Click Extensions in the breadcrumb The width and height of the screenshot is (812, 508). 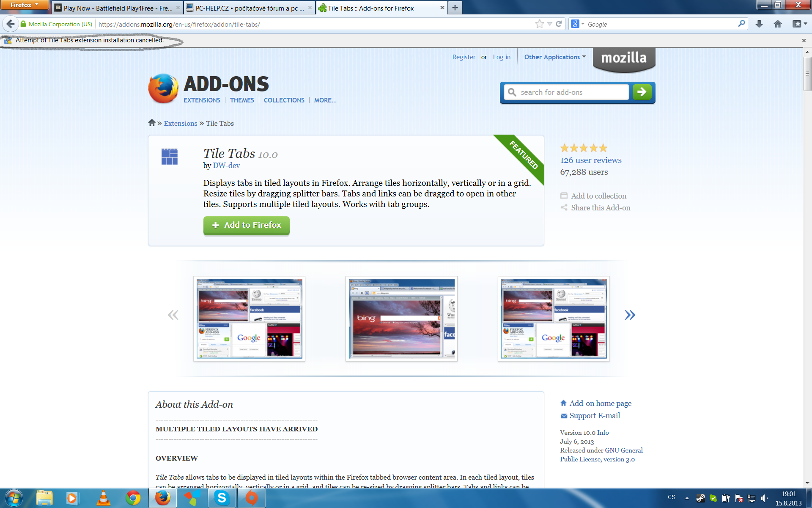coord(181,123)
